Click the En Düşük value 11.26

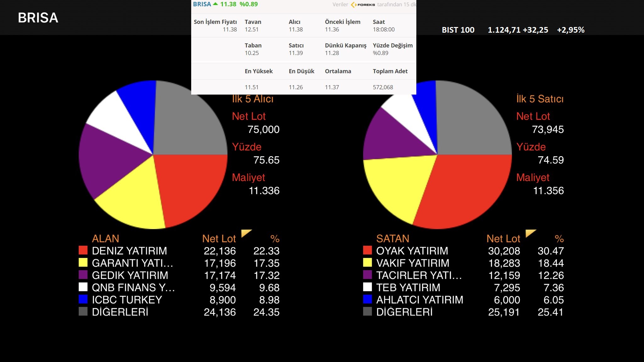pyautogui.click(x=296, y=87)
